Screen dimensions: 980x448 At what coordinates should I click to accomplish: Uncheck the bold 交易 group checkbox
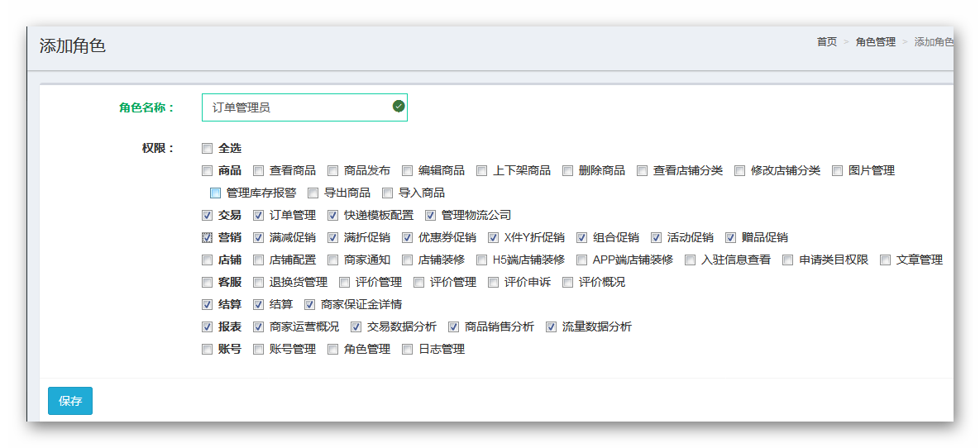pyautogui.click(x=207, y=215)
